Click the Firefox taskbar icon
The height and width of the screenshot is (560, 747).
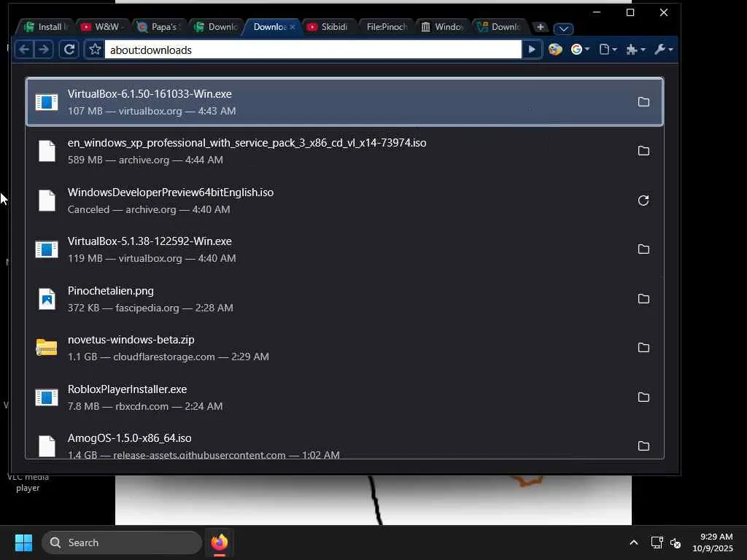point(219,542)
